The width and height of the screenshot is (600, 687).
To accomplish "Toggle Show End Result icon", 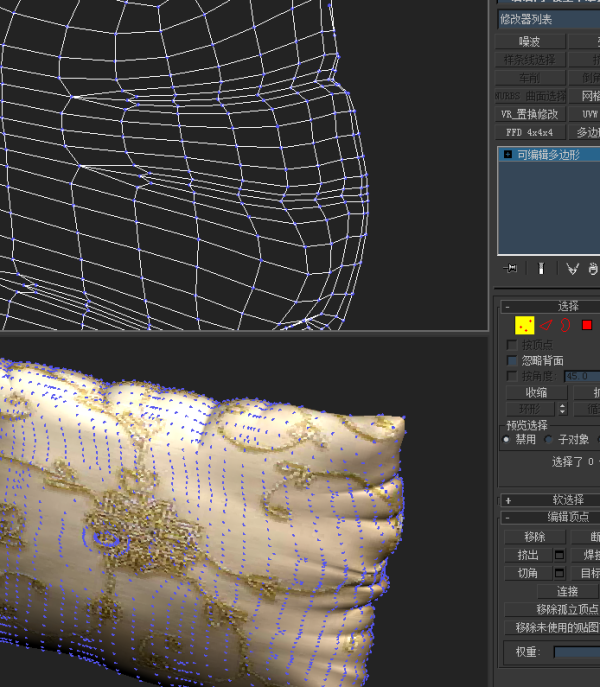I will (541, 268).
